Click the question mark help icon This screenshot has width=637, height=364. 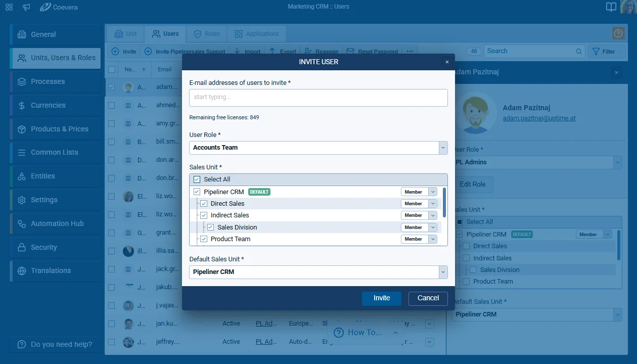click(x=618, y=33)
